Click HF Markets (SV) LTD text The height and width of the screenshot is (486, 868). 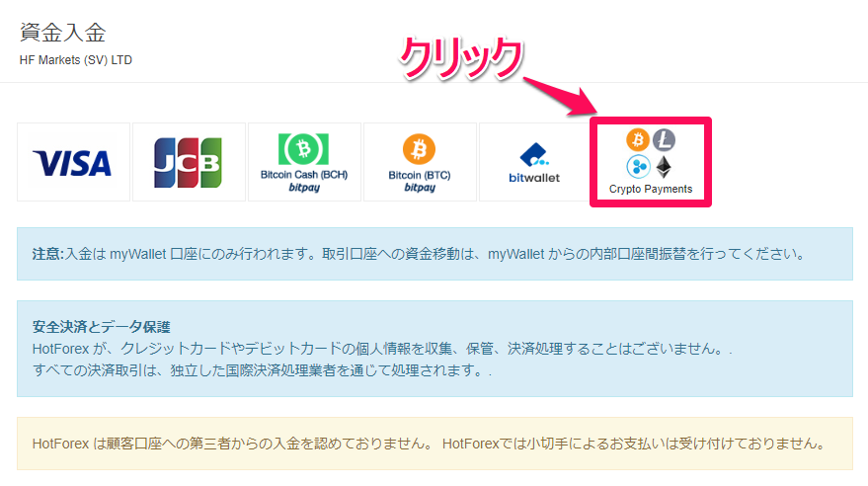(76, 60)
